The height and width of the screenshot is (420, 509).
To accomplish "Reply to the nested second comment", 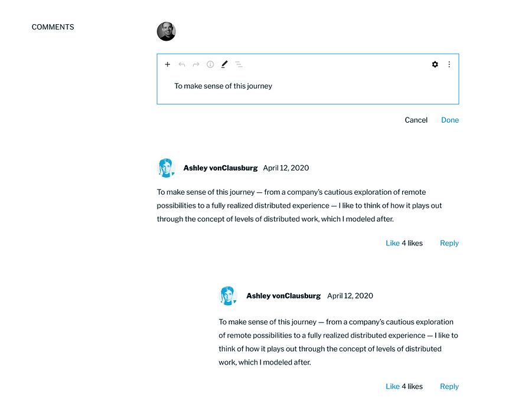I will tap(449, 386).
